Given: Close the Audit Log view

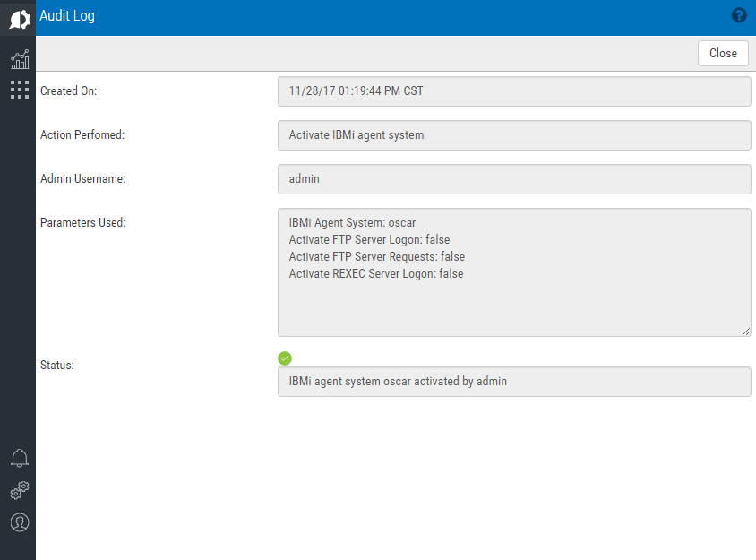Looking at the screenshot, I should [723, 53].
